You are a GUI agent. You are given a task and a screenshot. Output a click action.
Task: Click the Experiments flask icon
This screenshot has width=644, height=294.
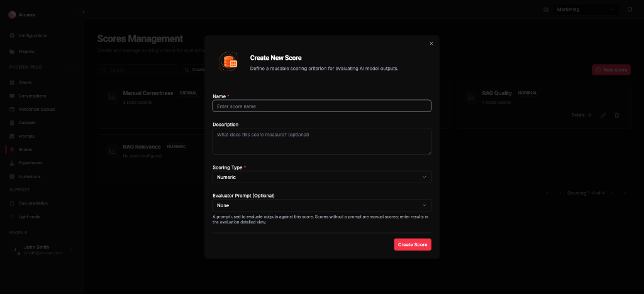click(12, 163)
